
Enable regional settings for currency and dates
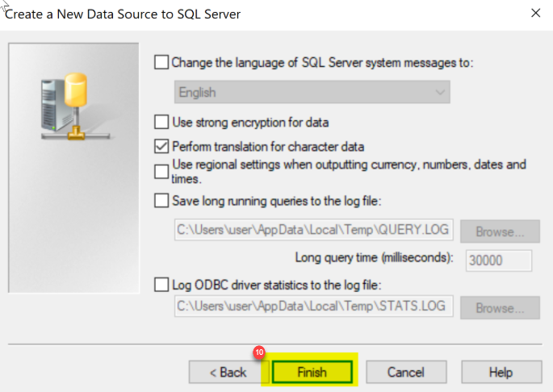[x=161, y=172]
